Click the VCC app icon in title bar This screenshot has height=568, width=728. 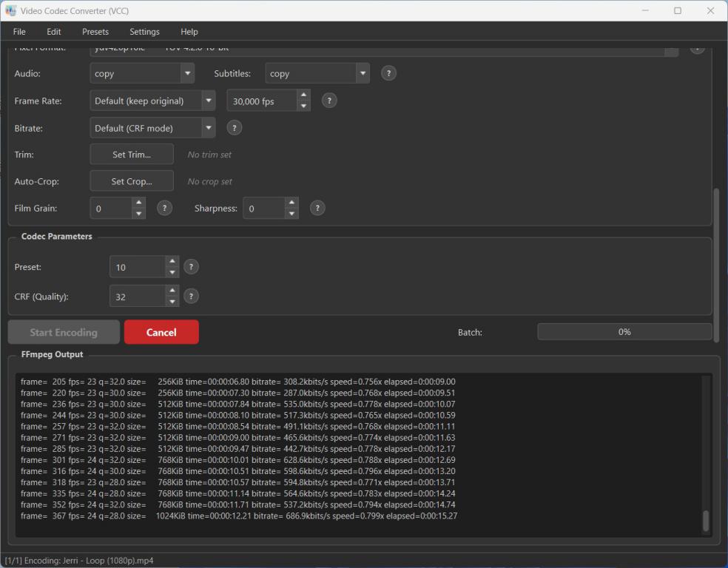(11, 10)
